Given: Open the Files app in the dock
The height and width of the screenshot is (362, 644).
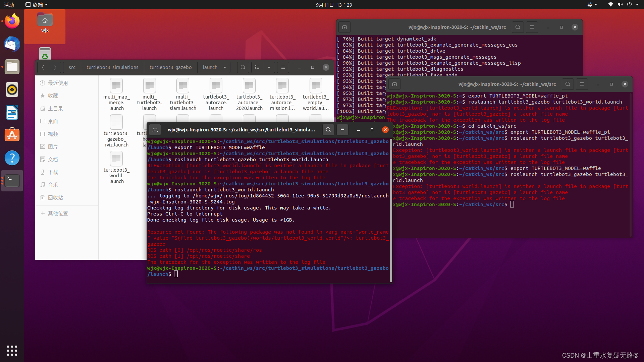Looking at the screenshot, I should 12,67.
